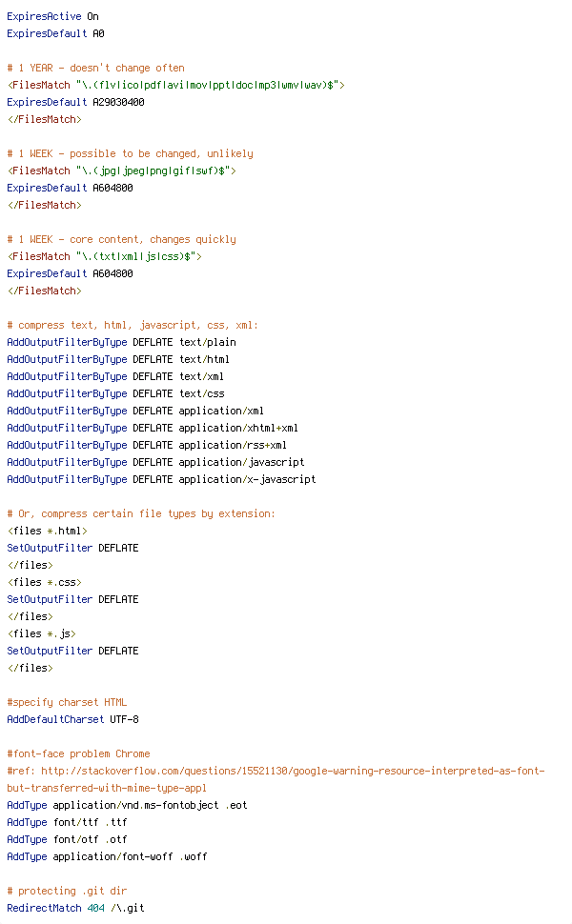The height and width of the screenshot is (924, 572).
Task: Click the txt|xml|js|css FilesMatch line
Action: 104,256
